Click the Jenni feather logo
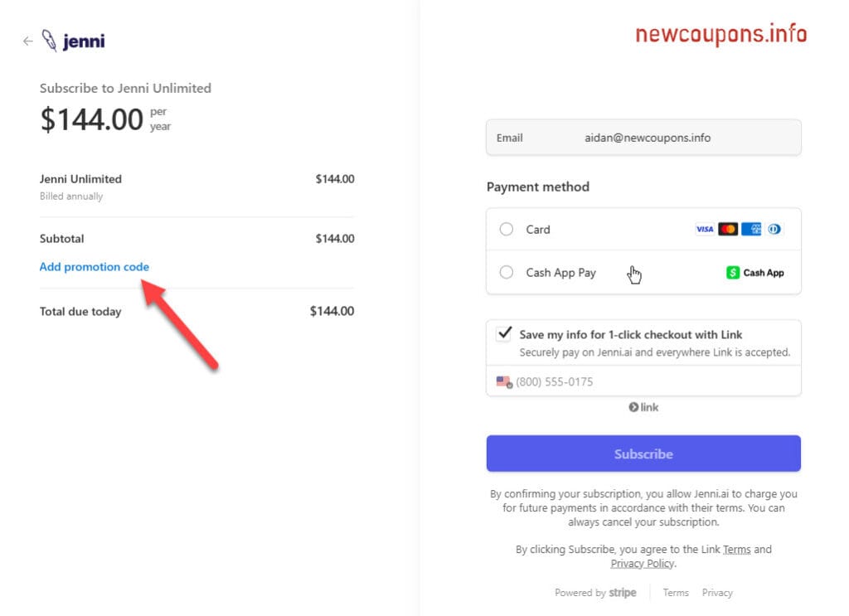 pyautogui.click(x=51, y=41)
